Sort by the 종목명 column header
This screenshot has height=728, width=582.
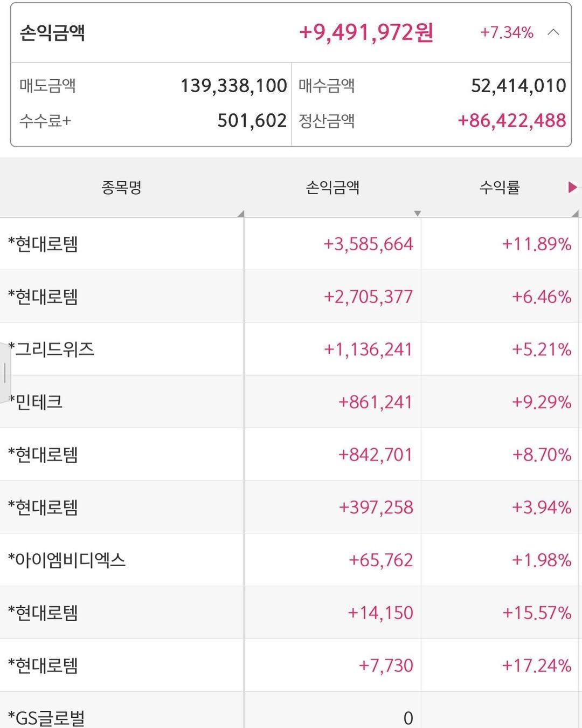click(121, 188)
